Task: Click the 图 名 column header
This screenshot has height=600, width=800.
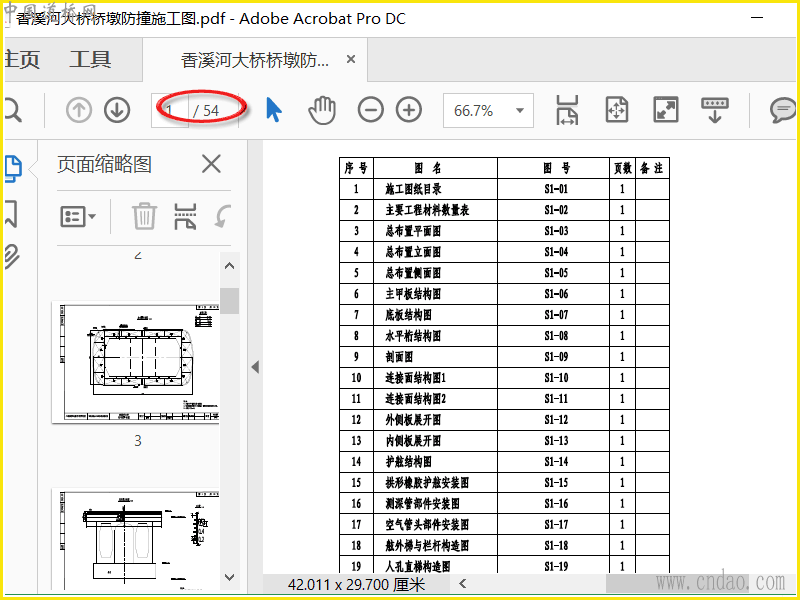Action: pyautogui.click(x=435, y=168)
